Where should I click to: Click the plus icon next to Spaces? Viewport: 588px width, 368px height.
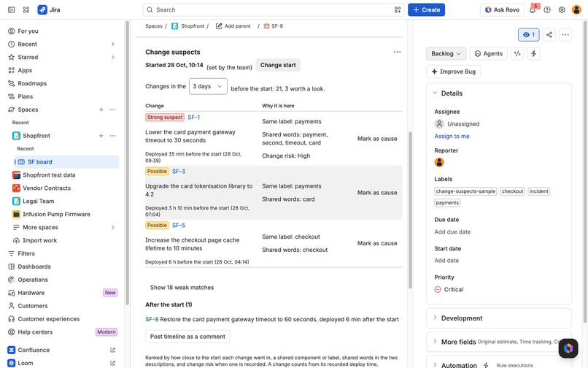coord(101,110)
